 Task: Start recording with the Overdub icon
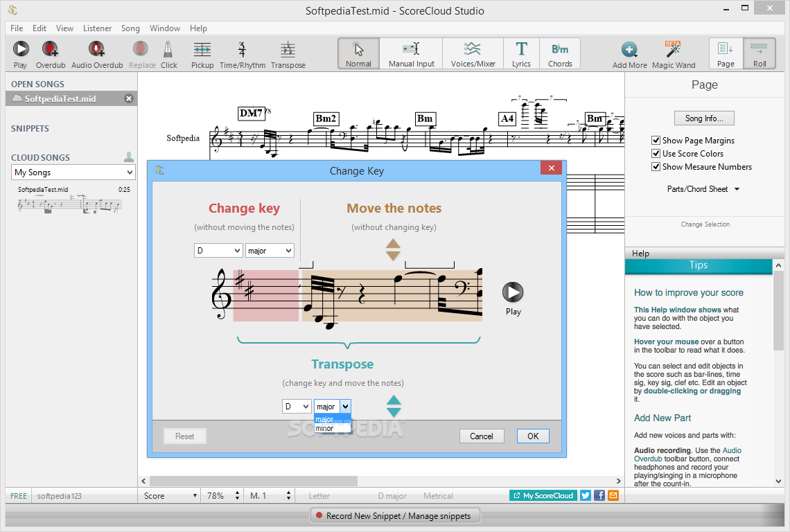point(50,49)
